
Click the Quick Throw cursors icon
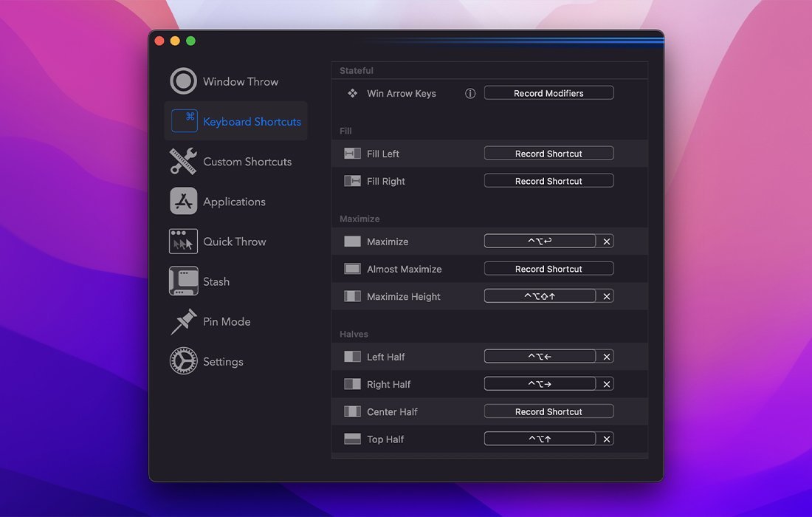click(x=183, y=241)
